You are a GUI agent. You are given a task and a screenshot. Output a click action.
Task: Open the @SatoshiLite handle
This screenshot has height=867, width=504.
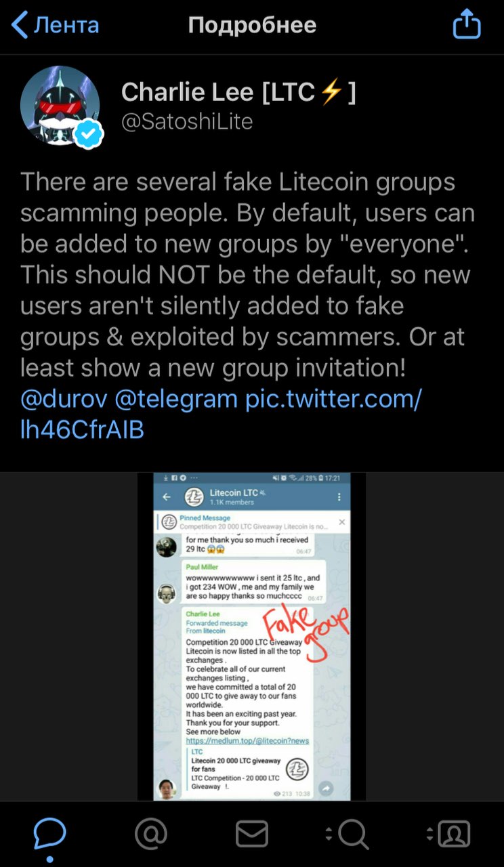click(x=187, y=122)
